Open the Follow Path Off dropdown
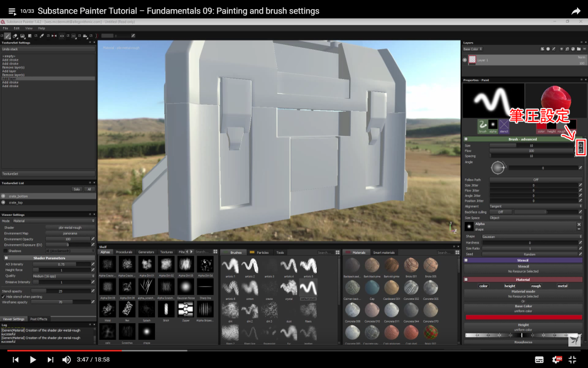This screenshot has height=368, width=588. (535, 180)
